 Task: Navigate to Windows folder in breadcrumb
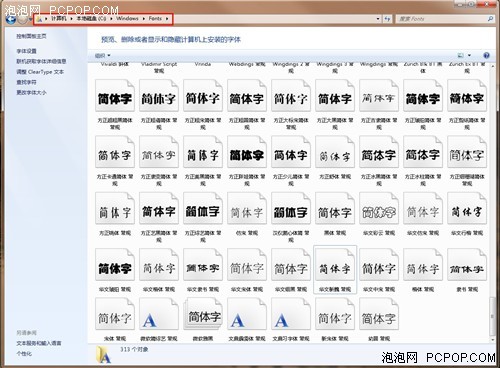pos(127,19)
